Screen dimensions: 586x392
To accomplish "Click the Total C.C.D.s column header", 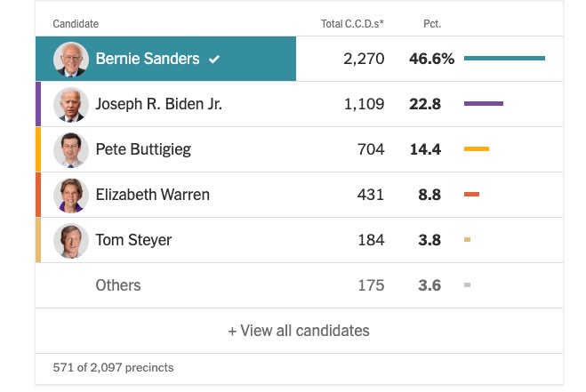I will pos(352,23).
